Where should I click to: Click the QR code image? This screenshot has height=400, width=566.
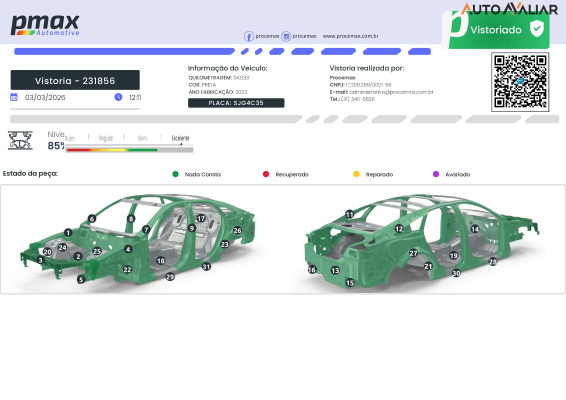click(520, 82)
